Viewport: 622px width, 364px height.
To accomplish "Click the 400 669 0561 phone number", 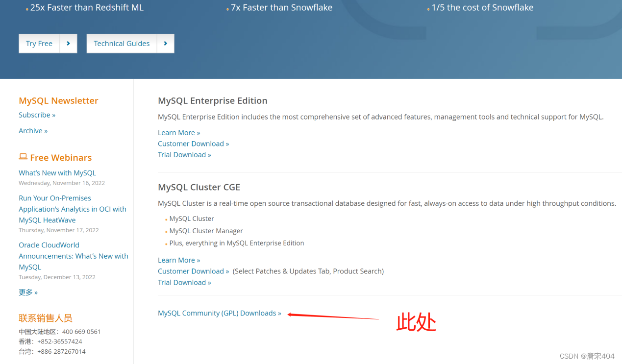I will (x=81, y=332).
